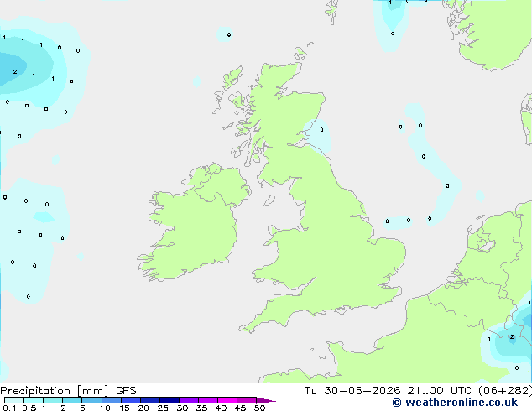Click the 'GFS' model label
This screenshot has height=411, width=532.
tap(126, 391)
